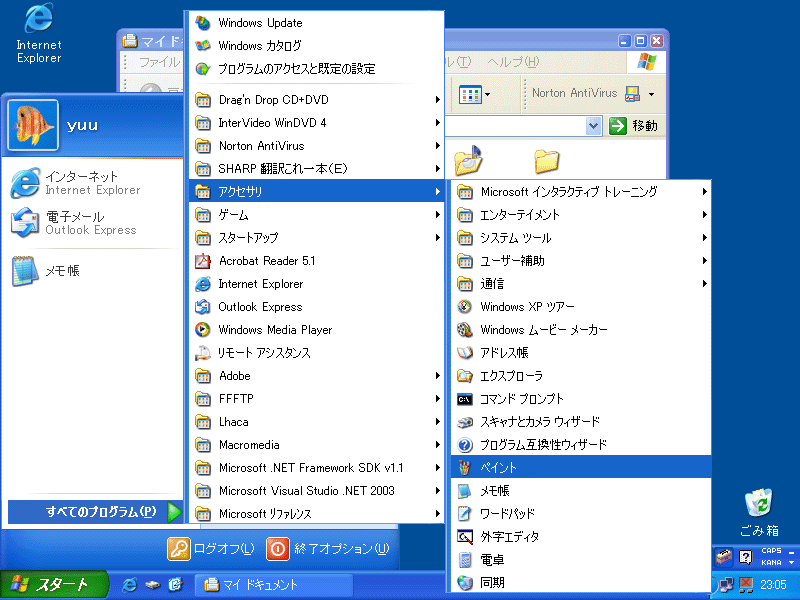The width and height of the screenshot is (800, 600).
Task: Click the 同期 sync icon
Action: click(464, 583)
